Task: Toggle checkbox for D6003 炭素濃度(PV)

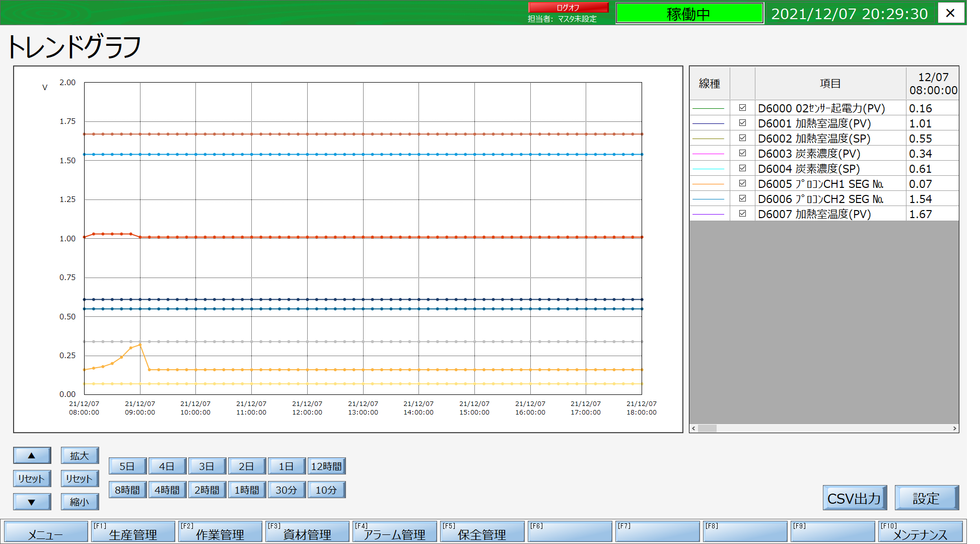Action: 742,153
